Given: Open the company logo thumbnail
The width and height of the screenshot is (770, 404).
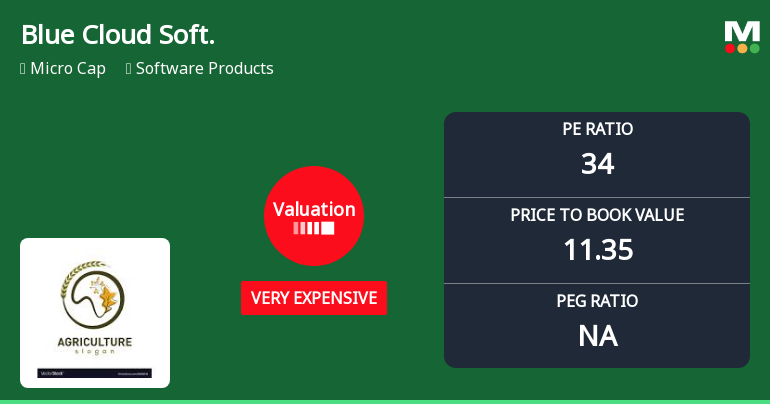Looking at the screenshot, I should click(x=95, y=313).
